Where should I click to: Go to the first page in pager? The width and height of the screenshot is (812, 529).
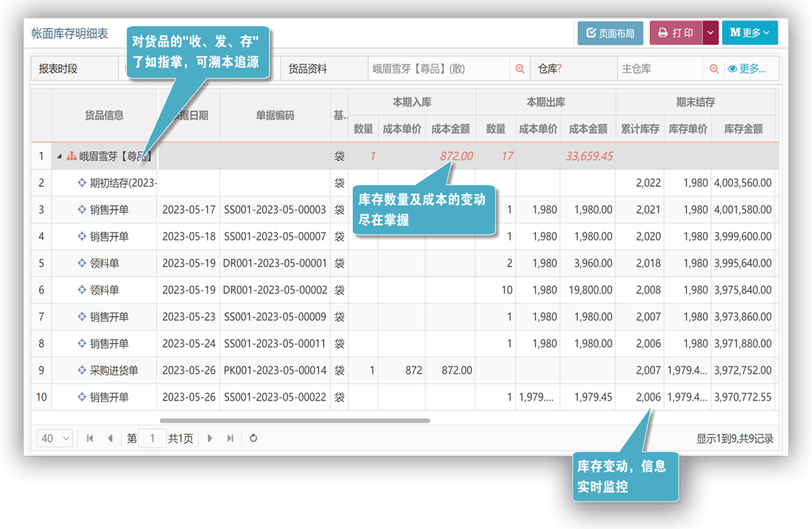pyautogui.click(x=90, y=438)
